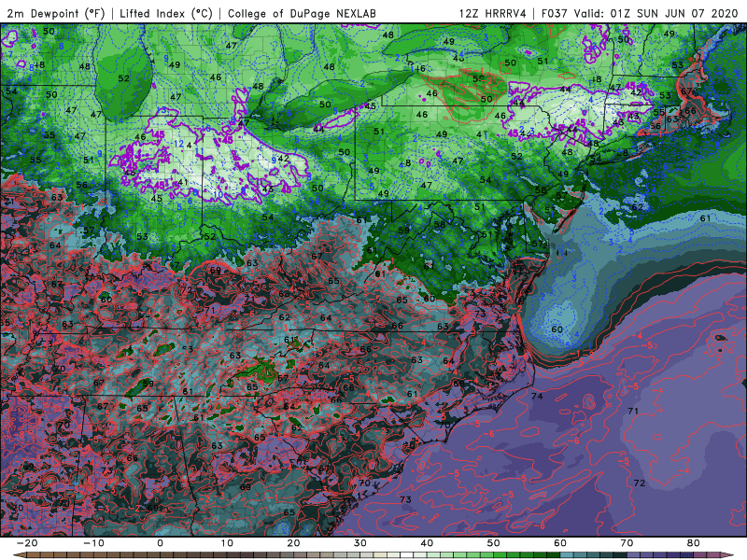
Task: Click the '-10' color scale label
Action: pos(93,543)
